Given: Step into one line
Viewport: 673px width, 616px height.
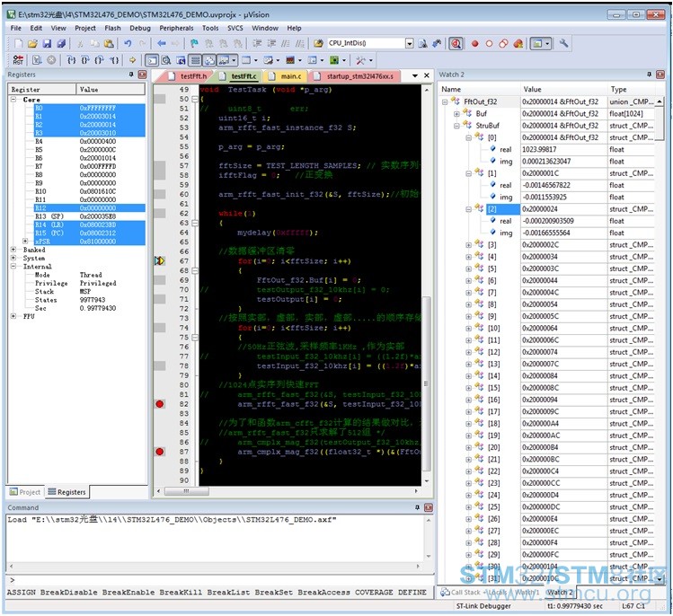Looking at the screenshot, I should coord(71,60).
